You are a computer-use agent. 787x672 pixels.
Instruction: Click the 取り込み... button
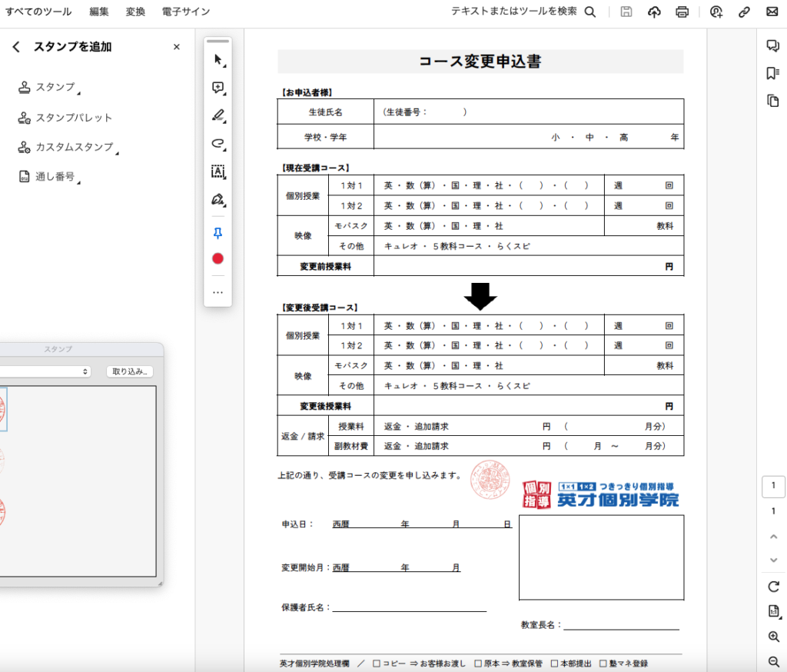pos(130,371)
